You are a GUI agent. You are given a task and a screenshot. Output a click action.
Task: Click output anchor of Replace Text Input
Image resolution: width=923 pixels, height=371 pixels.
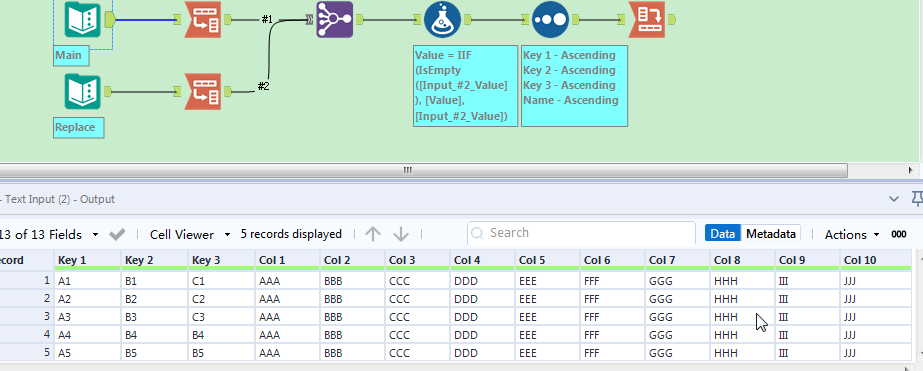[x=107, y=92]
